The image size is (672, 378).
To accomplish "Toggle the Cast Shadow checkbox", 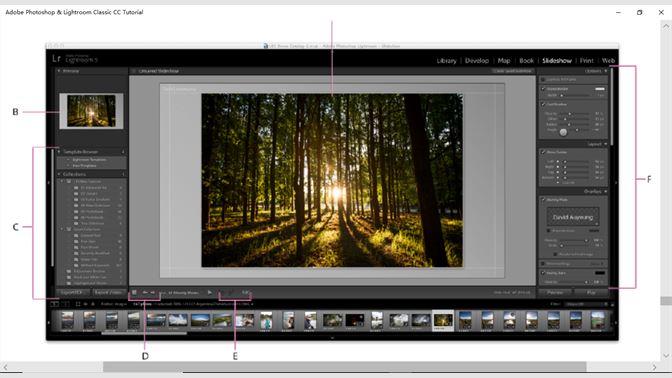I will point(543,104).
